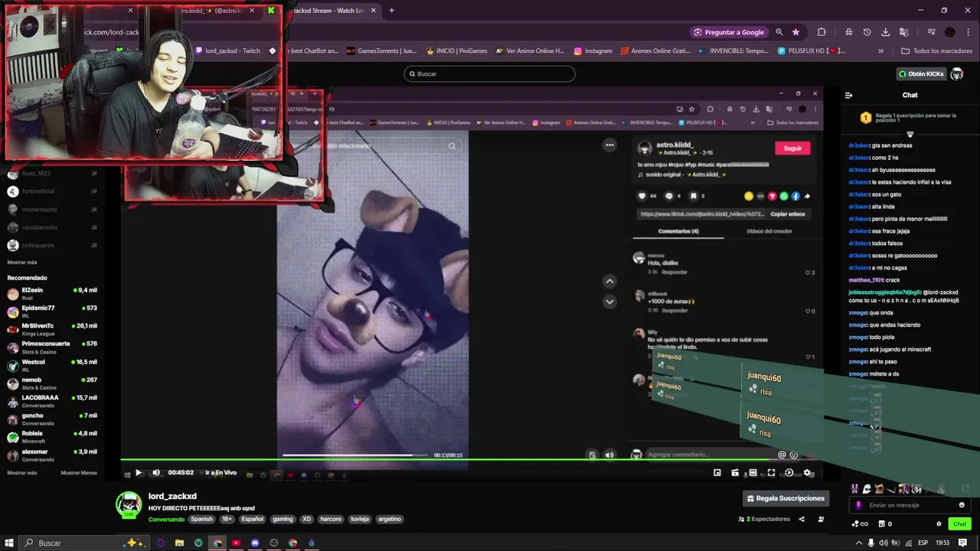Open recommended channel MrStivenTc
Viewport: 980px width, 551px height.
tap(52, 329)
